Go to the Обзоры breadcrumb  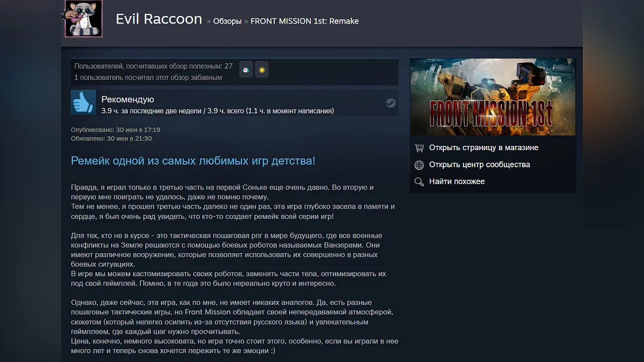pyautogui.click(x=227, y=21)
